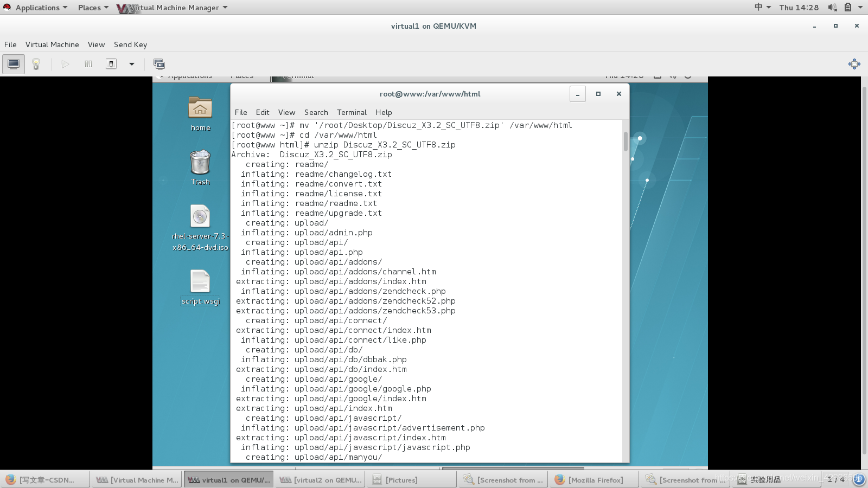
Task: Switch to Virtual Machine Manager taskbar entry
Action: [137, 480]
